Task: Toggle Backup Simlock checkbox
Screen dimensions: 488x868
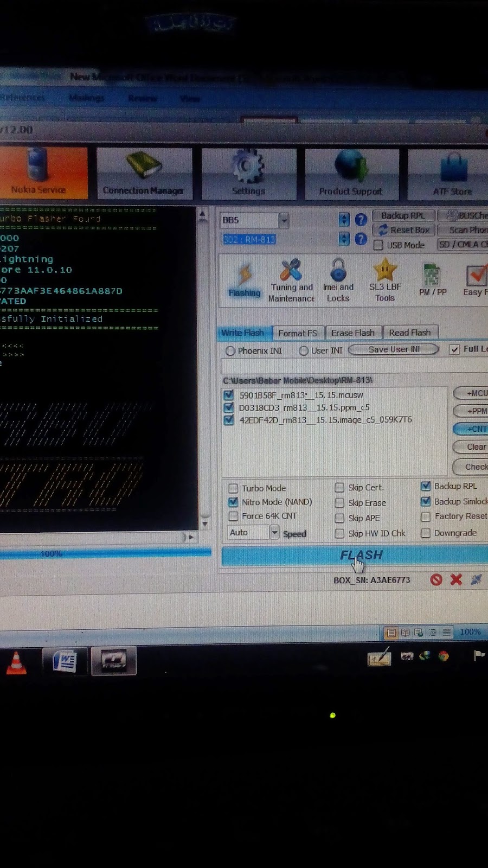Action: click(426, 501)
